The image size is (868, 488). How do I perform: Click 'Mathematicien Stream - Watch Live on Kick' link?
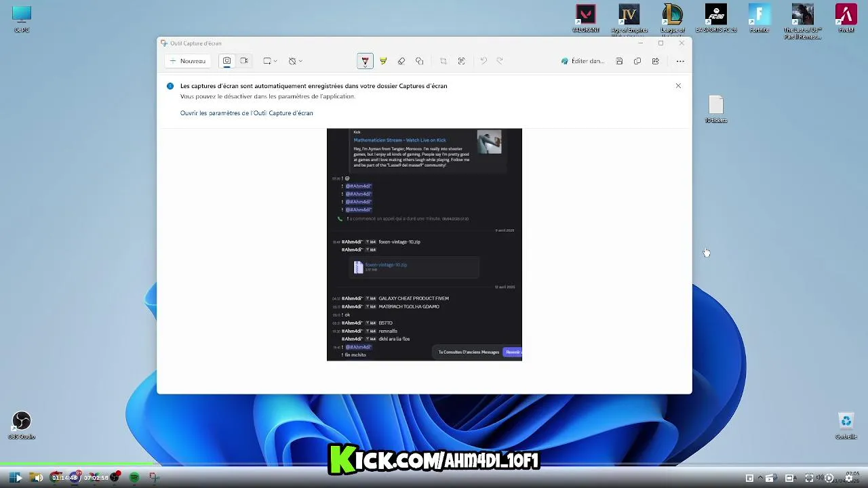click(x=399, y=140)
